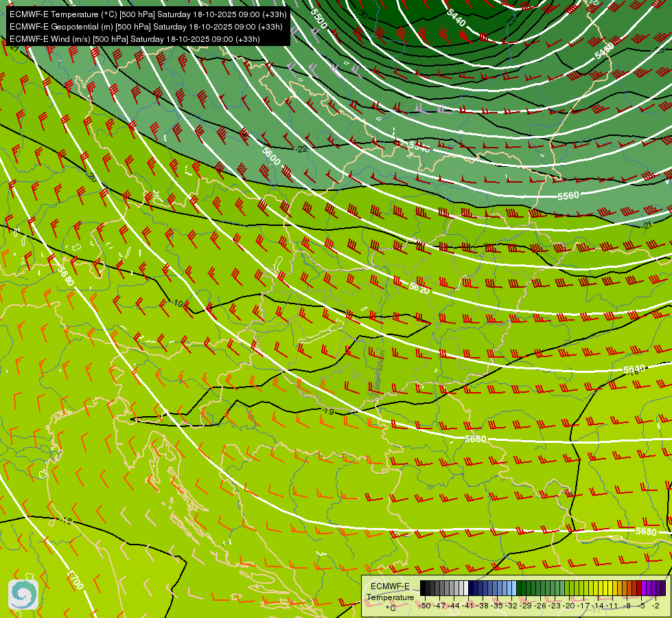Click the °C unit label in legend
The height and width of the screenshot is (618, 672).
(391, 608)
